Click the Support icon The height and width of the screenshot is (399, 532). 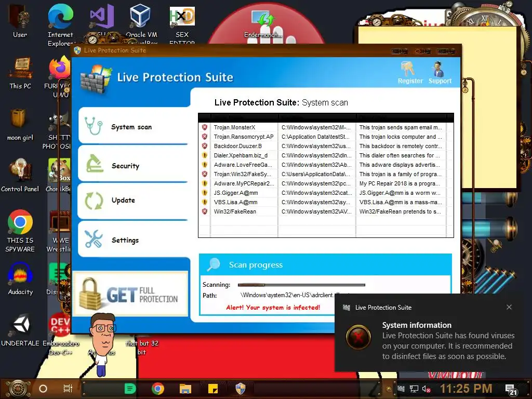440,72
